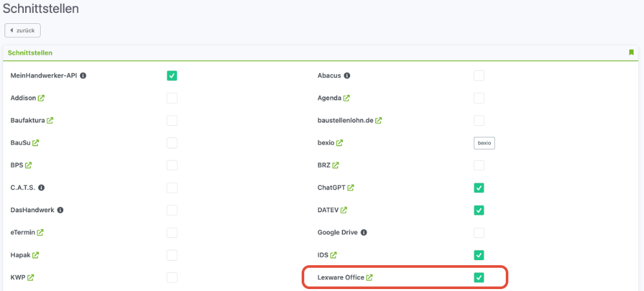Open eTermin external link icon

click(40, 232)
